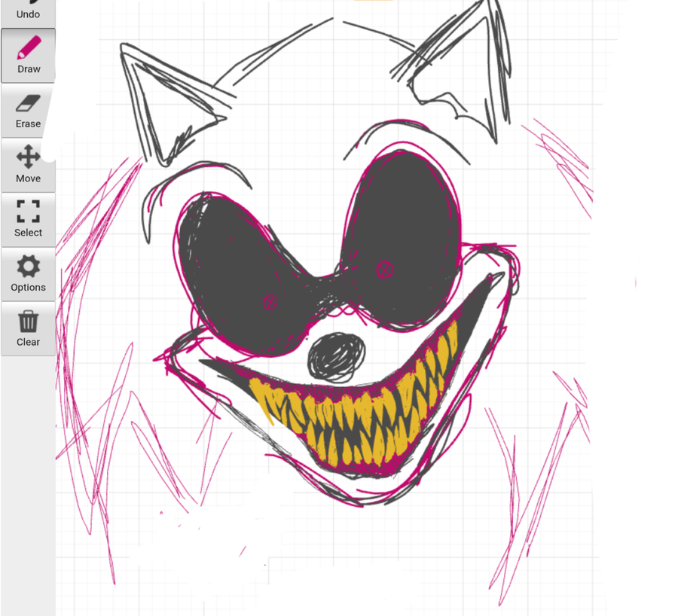
Task: Click the Undo tool button
Action: coord(28,13)
